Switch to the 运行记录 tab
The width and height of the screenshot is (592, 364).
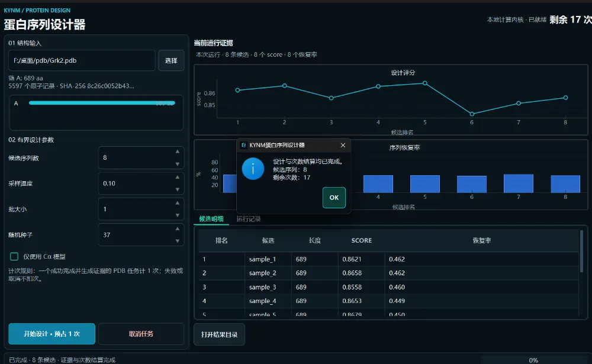coord(249,219)
